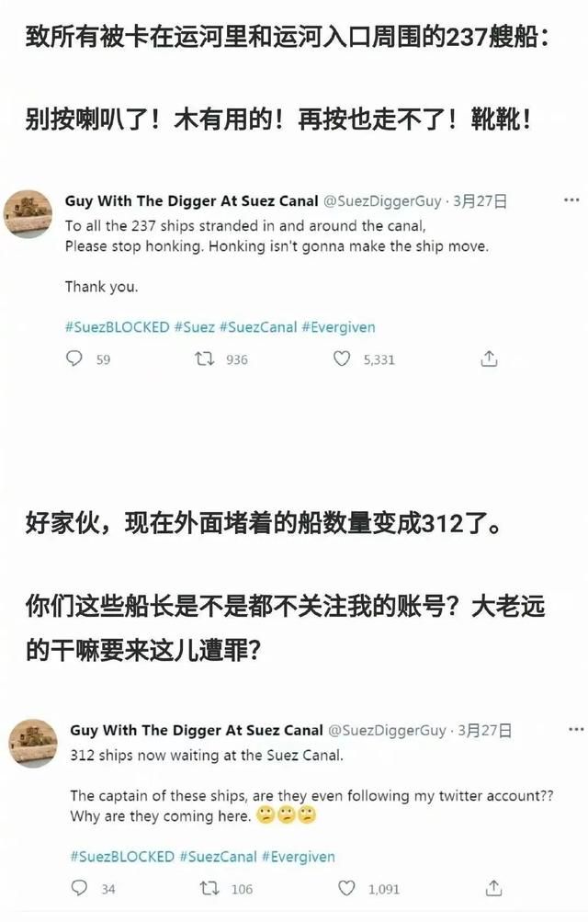The width and height of the screenshot is (588, 922).
Task: Open the 3月27日 timestamp on second tweet
Action: pos(484,730)
